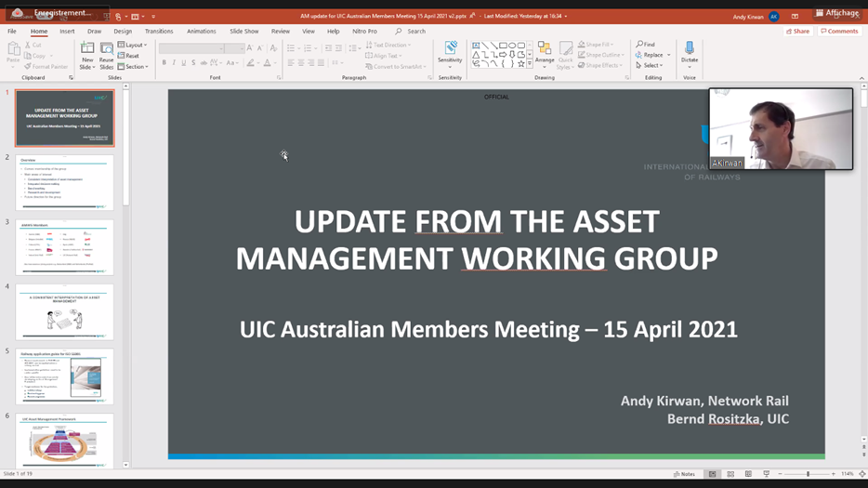
Task: Insert a text box shape
Action: (x=476, y=46)
